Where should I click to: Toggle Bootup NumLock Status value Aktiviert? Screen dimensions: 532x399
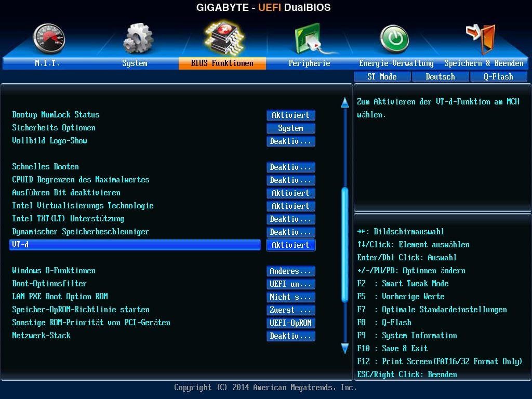(291, 115)
